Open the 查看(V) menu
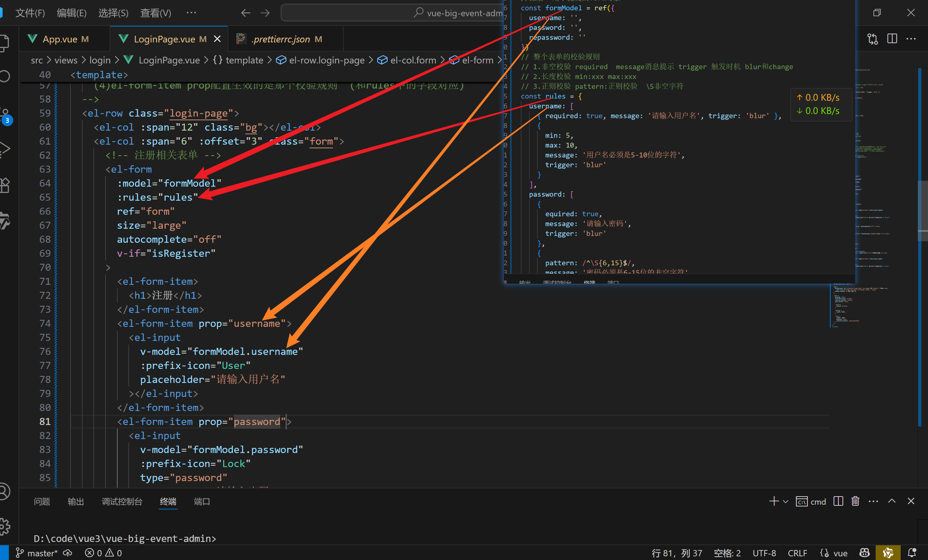The width and height of the screenshot is (928, 560). 156,13
